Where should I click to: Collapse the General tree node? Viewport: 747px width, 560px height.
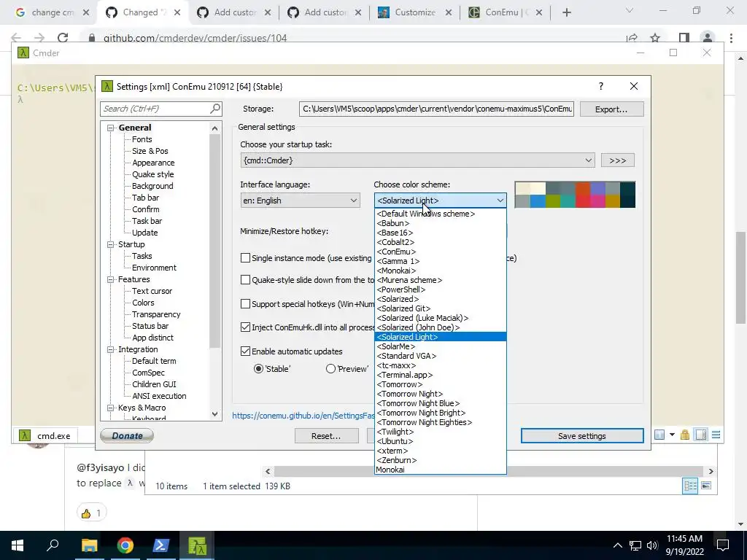[111, 128]
